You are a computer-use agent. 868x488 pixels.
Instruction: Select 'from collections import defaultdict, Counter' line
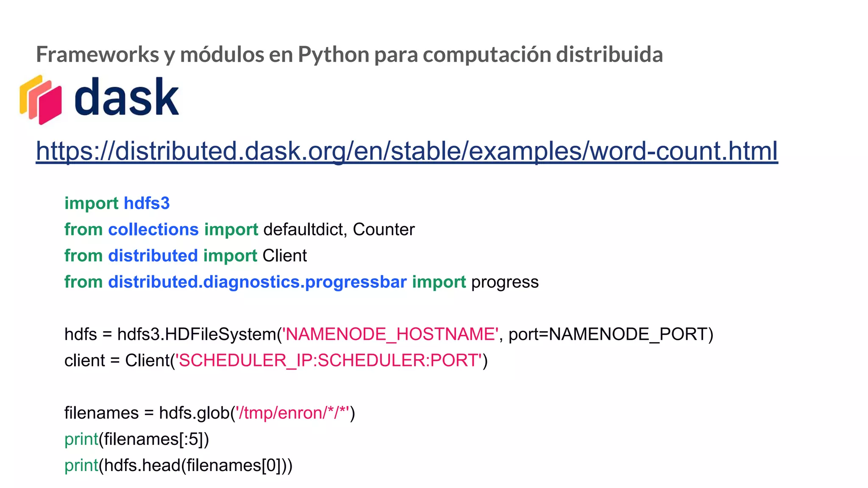coord(239,230)
